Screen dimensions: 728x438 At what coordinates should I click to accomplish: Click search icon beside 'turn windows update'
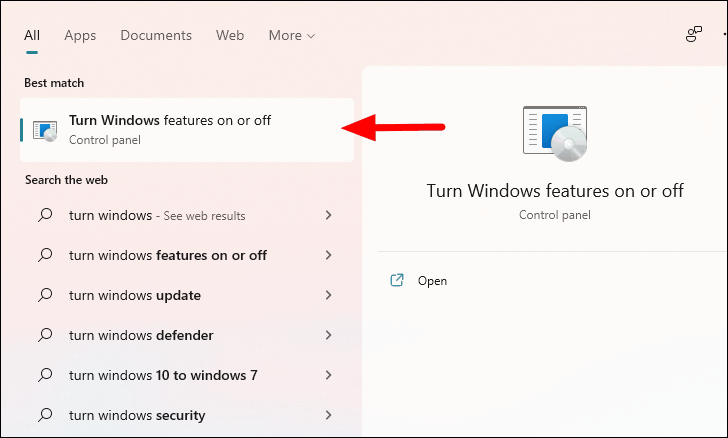(45, 295)
